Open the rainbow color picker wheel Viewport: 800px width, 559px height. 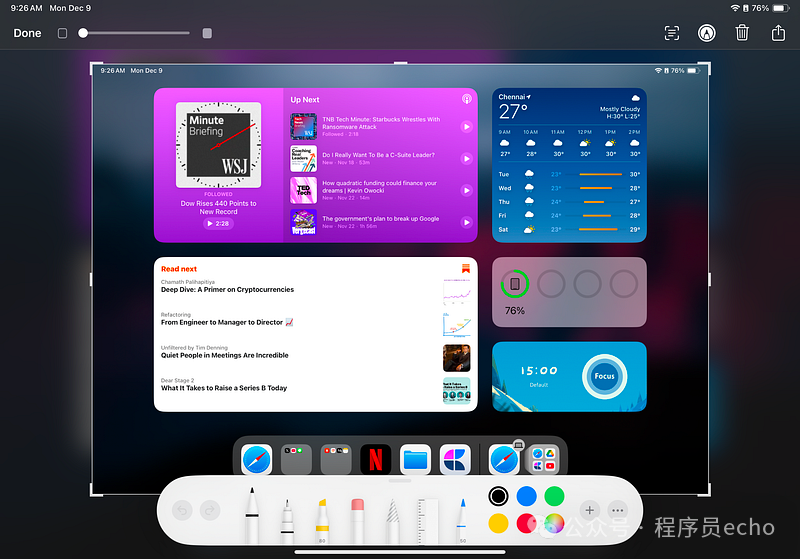554,523
